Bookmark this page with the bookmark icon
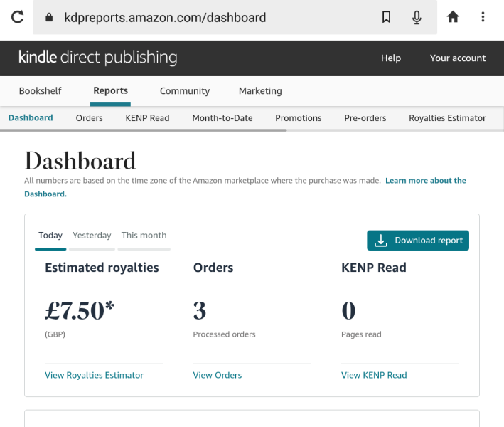Viewport: 504px width, 427px height. point(387,17)
